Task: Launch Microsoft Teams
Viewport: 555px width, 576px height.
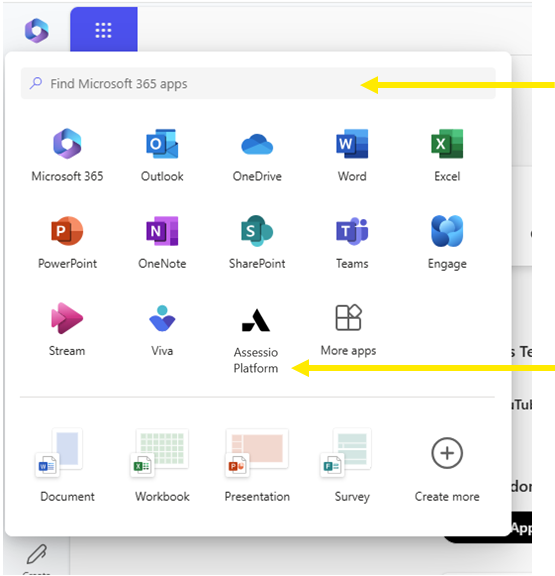Action: [352, 242]
